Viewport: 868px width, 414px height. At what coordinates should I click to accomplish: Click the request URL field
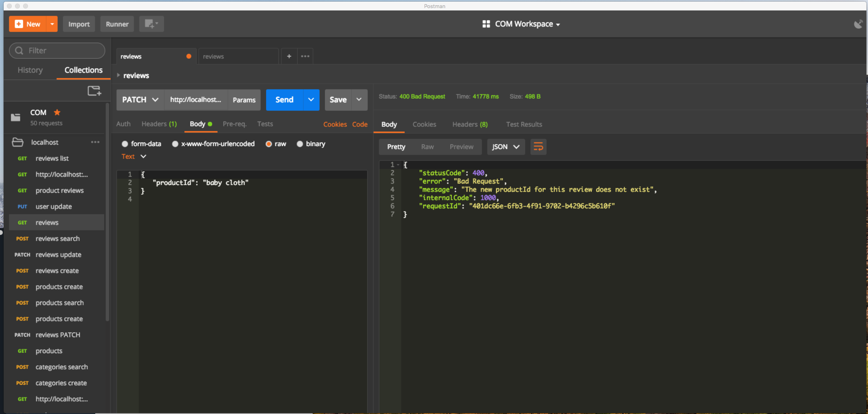[196, 100]
